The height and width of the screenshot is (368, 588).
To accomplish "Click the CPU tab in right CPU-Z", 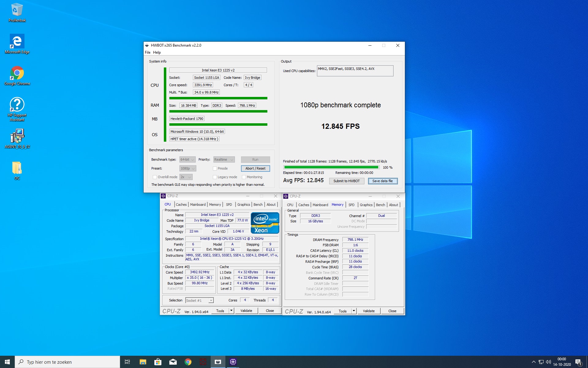I will click(x=290, y=205).
